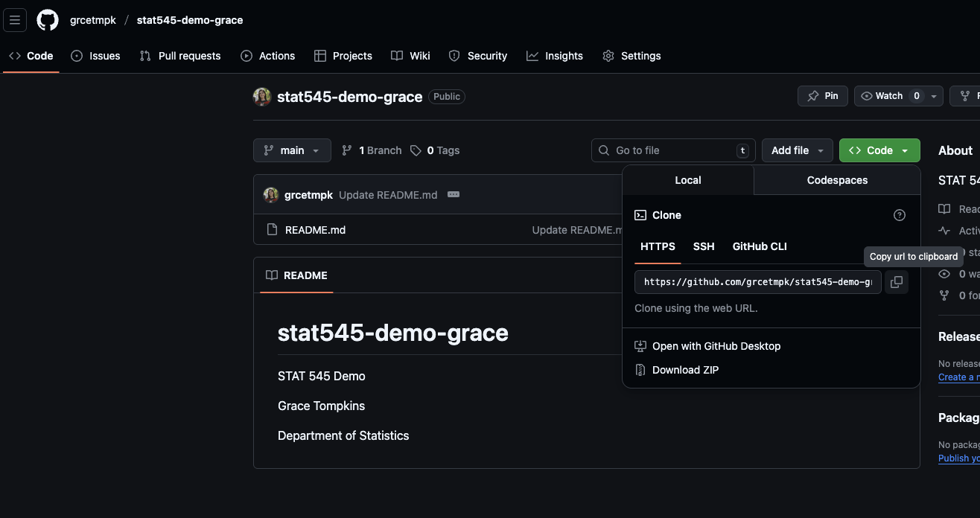Click the GitHub logo icon

point(48,20)
